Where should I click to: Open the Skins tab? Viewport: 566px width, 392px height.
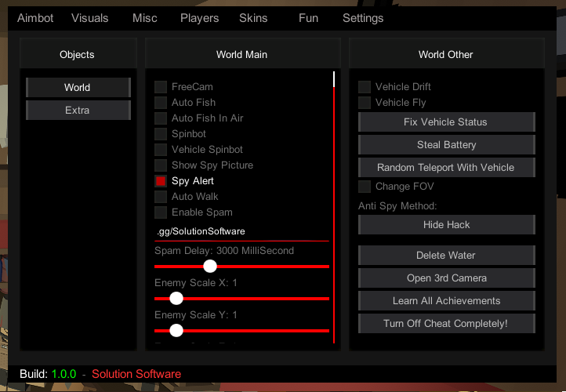(253, 18)
